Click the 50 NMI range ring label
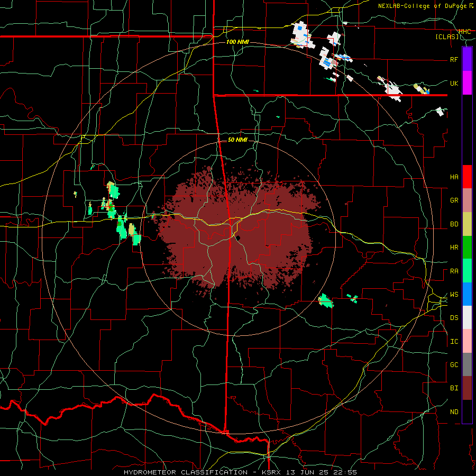Image resolution: width=476 pixels, height=476 pixels. [237, 140]
